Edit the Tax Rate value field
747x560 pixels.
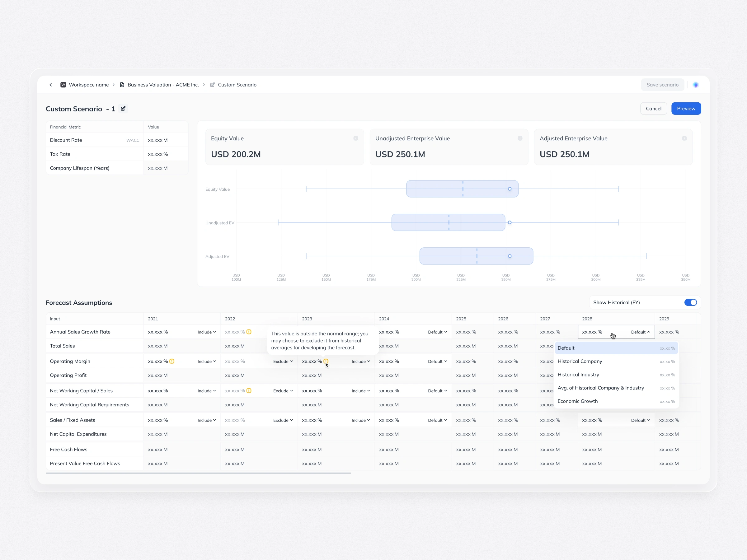pos(166,154)
